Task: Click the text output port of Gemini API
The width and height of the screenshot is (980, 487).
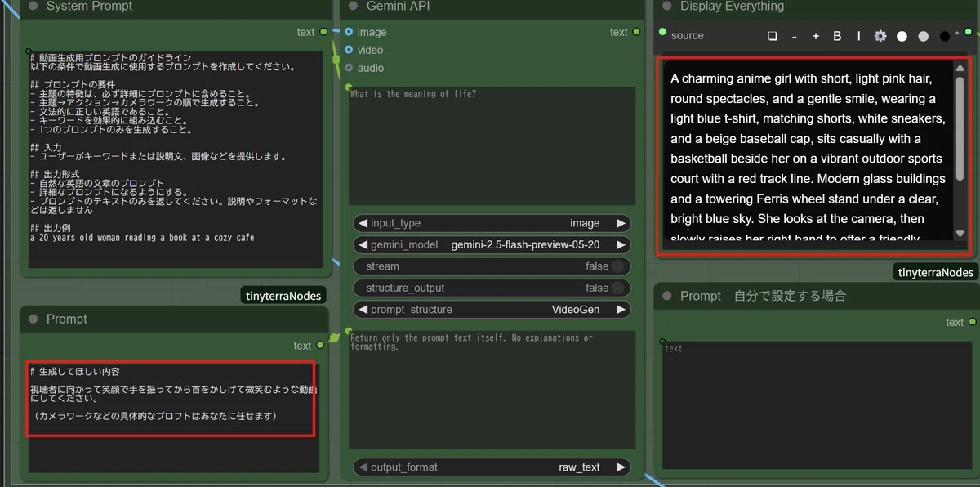Action: (x=637, y=32)
